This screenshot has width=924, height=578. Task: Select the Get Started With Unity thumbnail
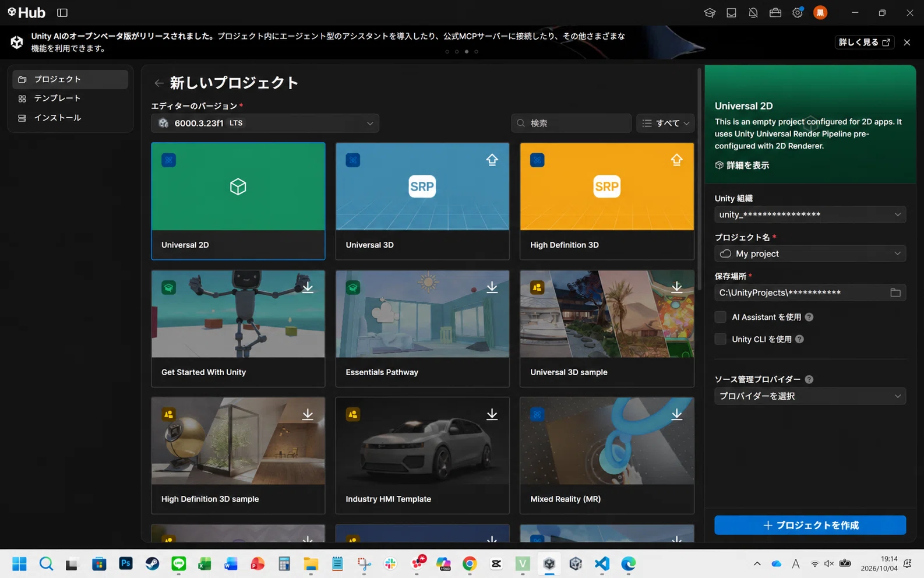[x=238, y=313]
